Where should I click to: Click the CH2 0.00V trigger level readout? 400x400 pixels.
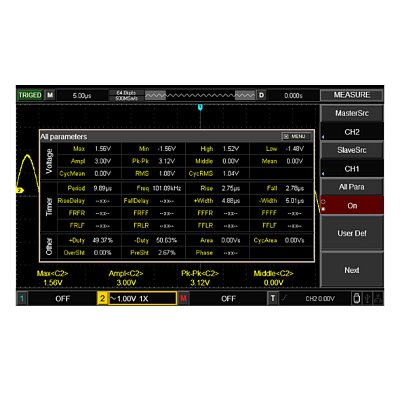pyautogui.click(x=320, y=299)
